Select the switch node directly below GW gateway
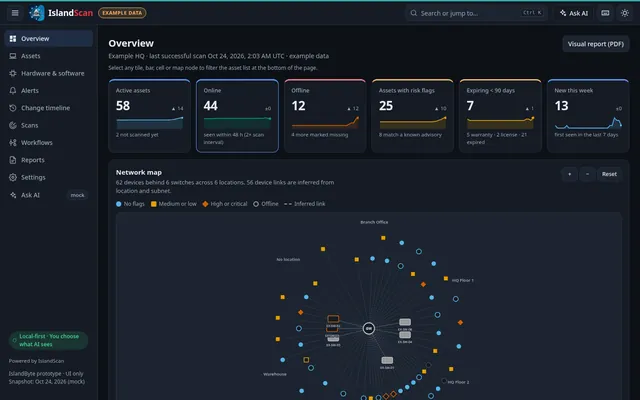 point(387,360)
